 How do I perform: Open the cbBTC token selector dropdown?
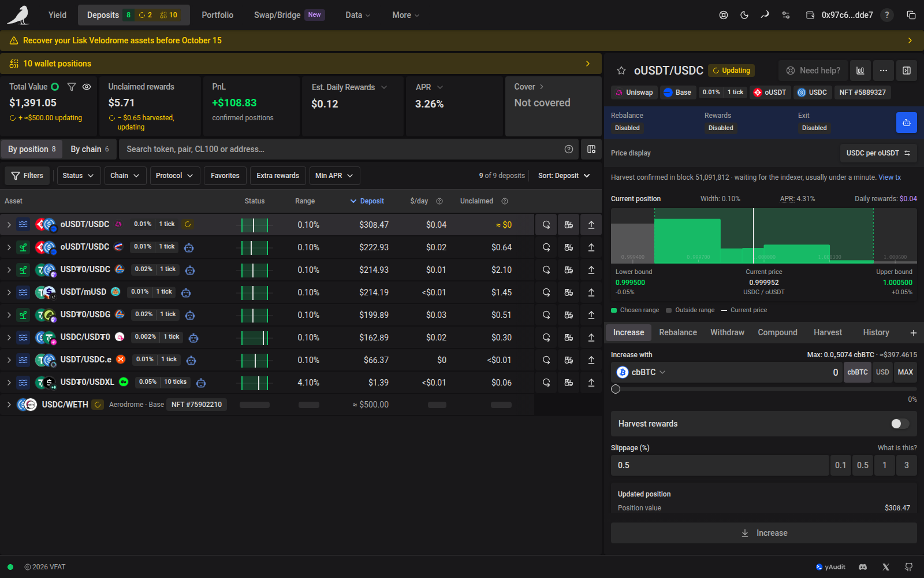tap(641, 372)
